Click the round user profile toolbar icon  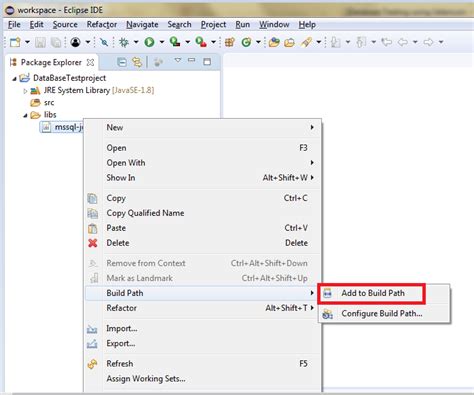[76, 42]
